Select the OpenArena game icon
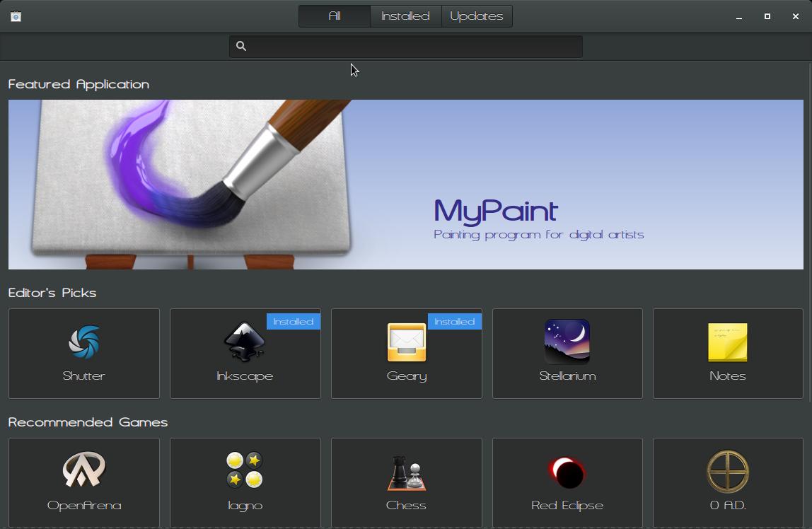812x529 pixels. pyautogui.click(x=83, y=471)
